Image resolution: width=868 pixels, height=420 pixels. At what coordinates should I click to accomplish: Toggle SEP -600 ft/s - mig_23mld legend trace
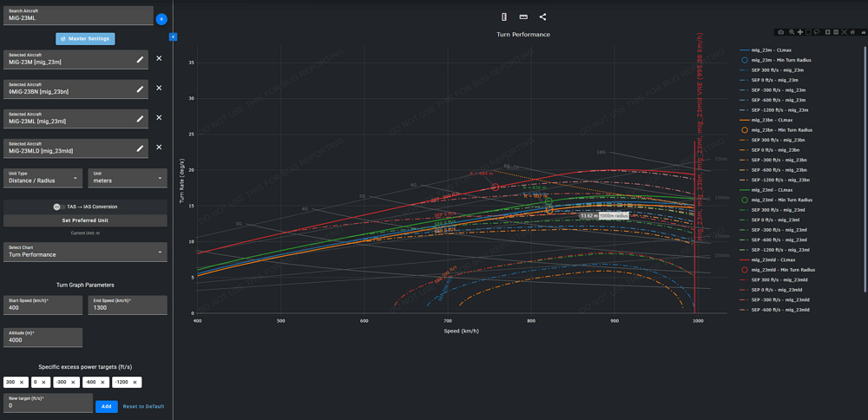pos(775,310)
